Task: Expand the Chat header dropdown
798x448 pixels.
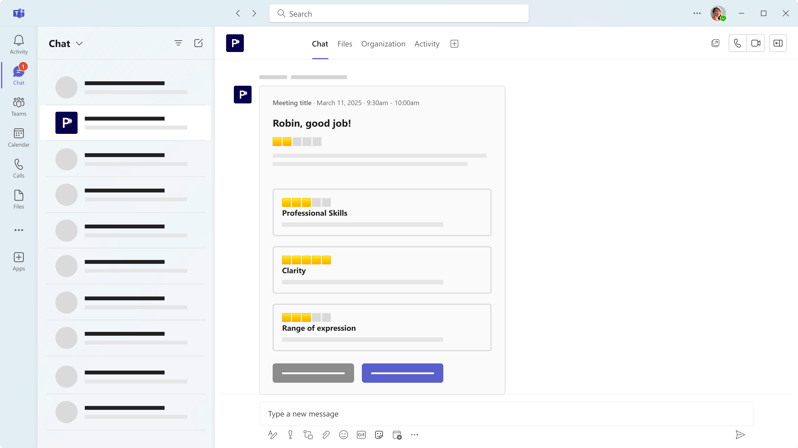Action: click(79, 44)
